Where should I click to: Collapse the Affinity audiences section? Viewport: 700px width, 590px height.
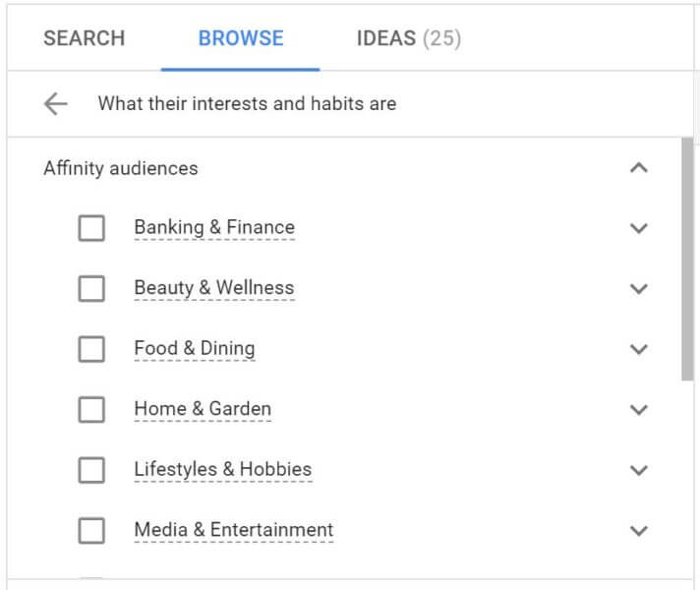pos(639,168)
